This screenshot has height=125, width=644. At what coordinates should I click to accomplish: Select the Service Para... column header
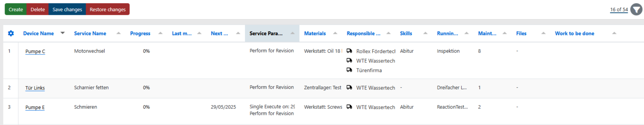point(266,33)
